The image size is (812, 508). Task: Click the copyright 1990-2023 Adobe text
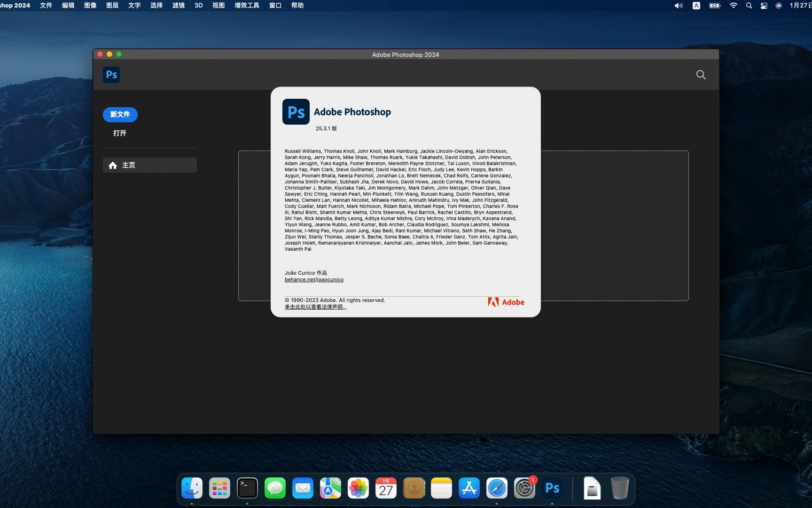tap(335, 300)
